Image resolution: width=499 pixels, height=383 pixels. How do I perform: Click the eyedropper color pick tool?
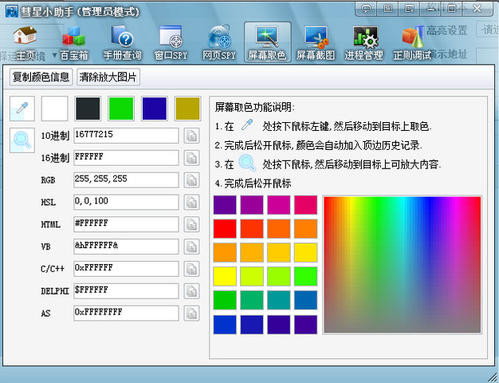point(22,108)
